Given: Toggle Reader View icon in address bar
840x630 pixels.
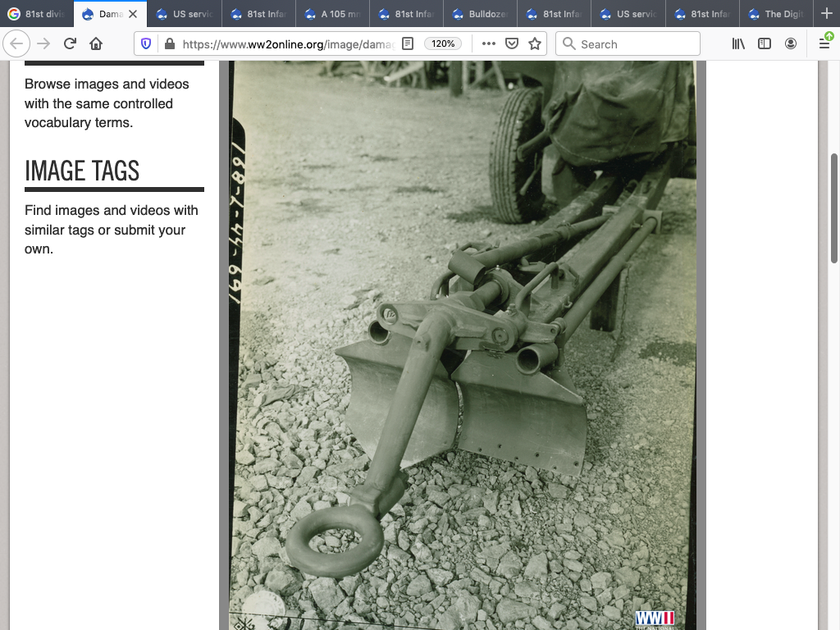Looking at the screenshot, I should [x=408, y=44].
